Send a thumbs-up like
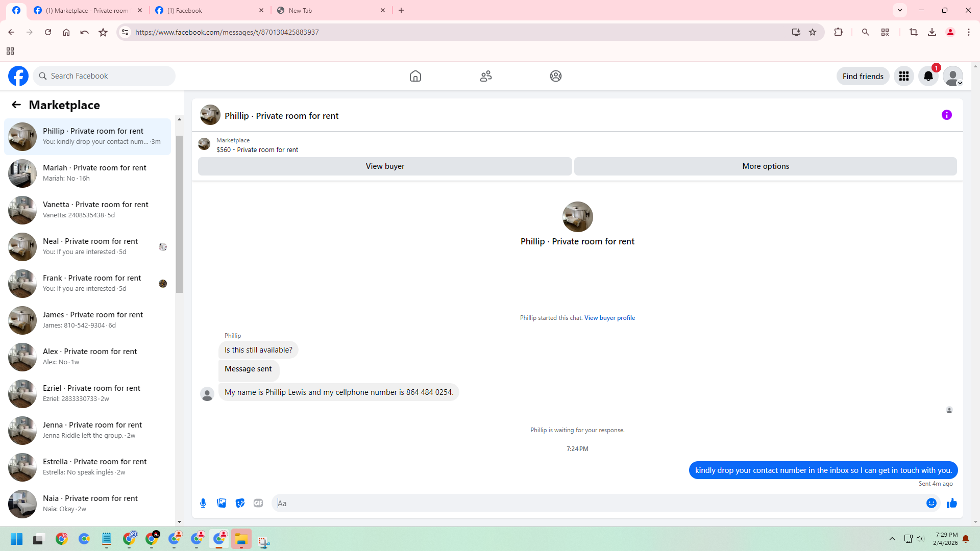980x551 pixels. click(x=951, y=503)
